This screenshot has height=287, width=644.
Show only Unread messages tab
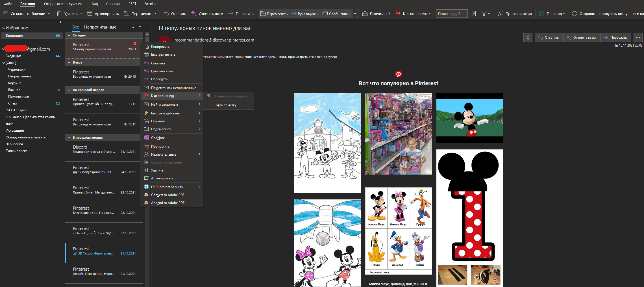(x=100, y=27)
